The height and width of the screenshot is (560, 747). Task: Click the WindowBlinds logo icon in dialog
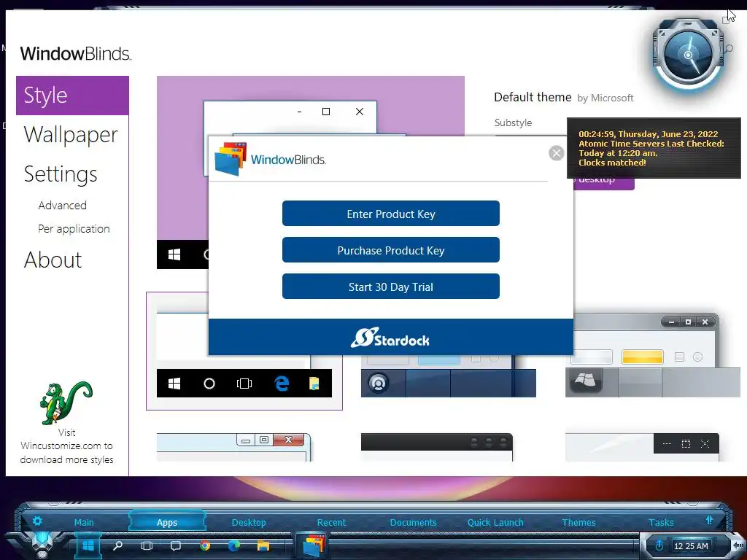click(231, 158)
